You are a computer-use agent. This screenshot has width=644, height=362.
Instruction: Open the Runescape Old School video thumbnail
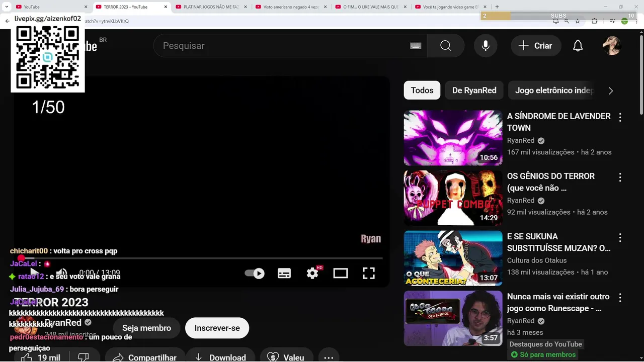tap(453, 318)
